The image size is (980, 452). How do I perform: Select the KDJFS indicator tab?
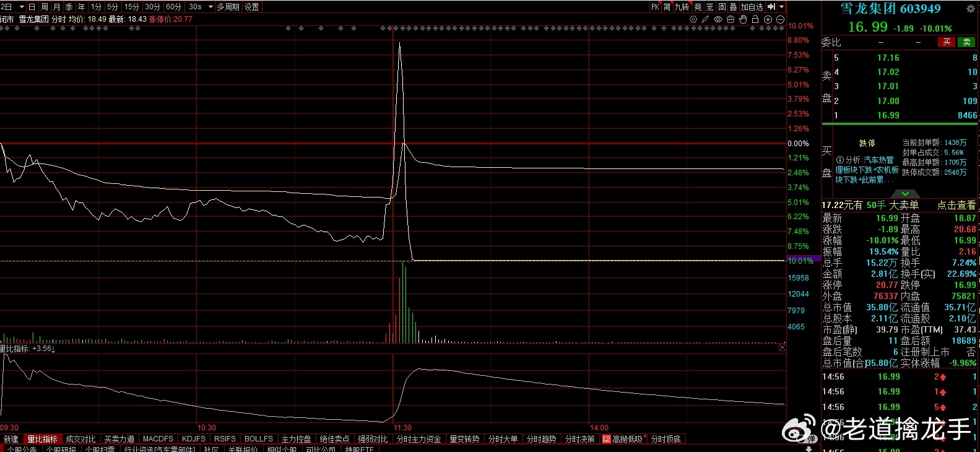pos(194,439)
